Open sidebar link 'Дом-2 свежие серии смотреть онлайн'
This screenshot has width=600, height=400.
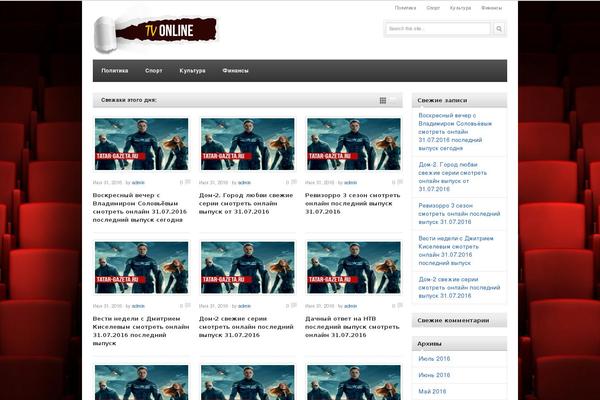coord(459,287)
